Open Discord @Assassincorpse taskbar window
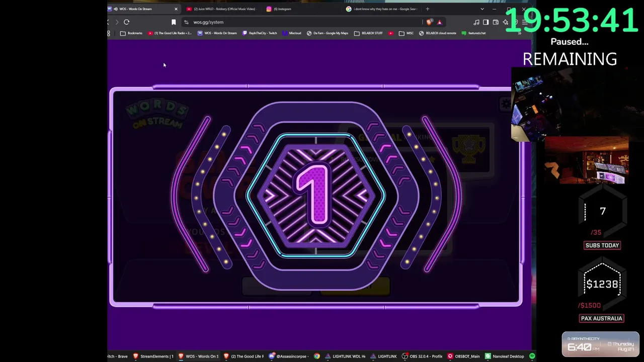The image size is (644, 362). (x=289, y=356)
